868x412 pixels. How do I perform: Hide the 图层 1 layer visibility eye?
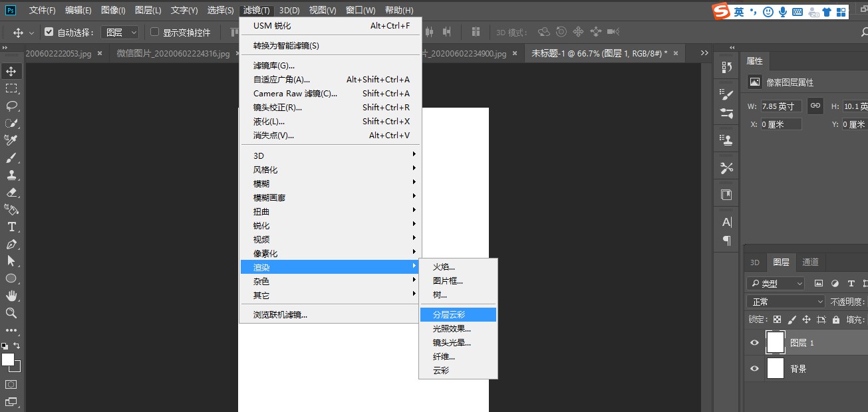754,342
